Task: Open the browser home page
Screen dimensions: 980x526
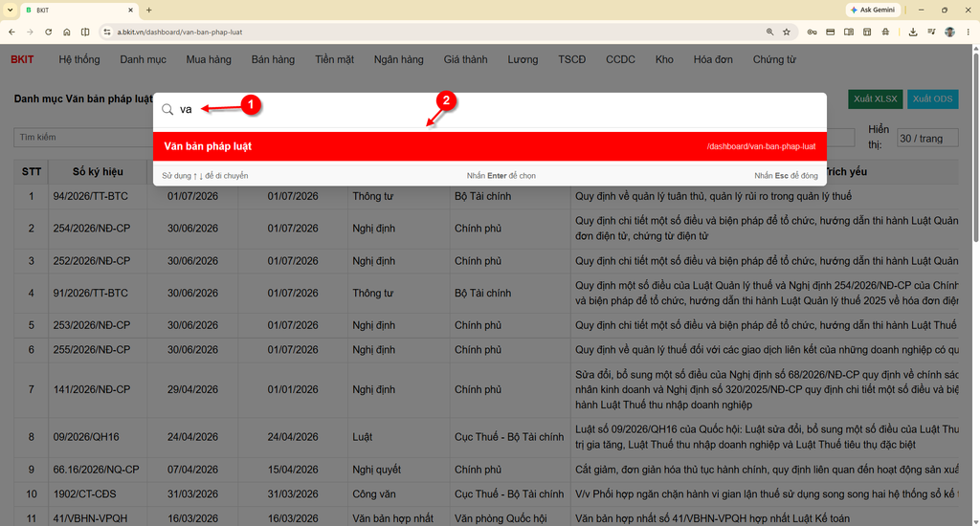Action: (67, 32)
